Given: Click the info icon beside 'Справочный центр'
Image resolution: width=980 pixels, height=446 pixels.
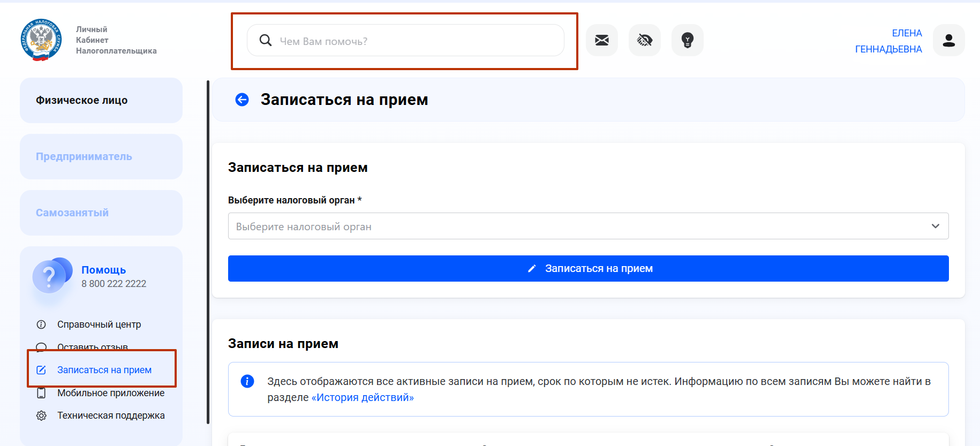Looking at the screenshot, I should (x=41, y=324).
